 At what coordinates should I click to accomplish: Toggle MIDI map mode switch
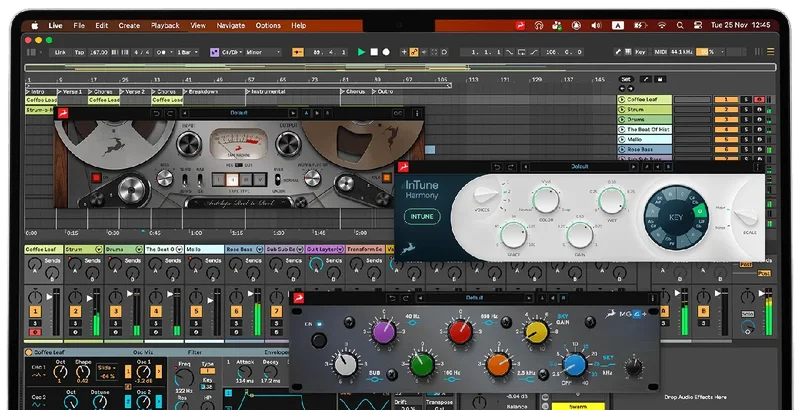[661, 52]
